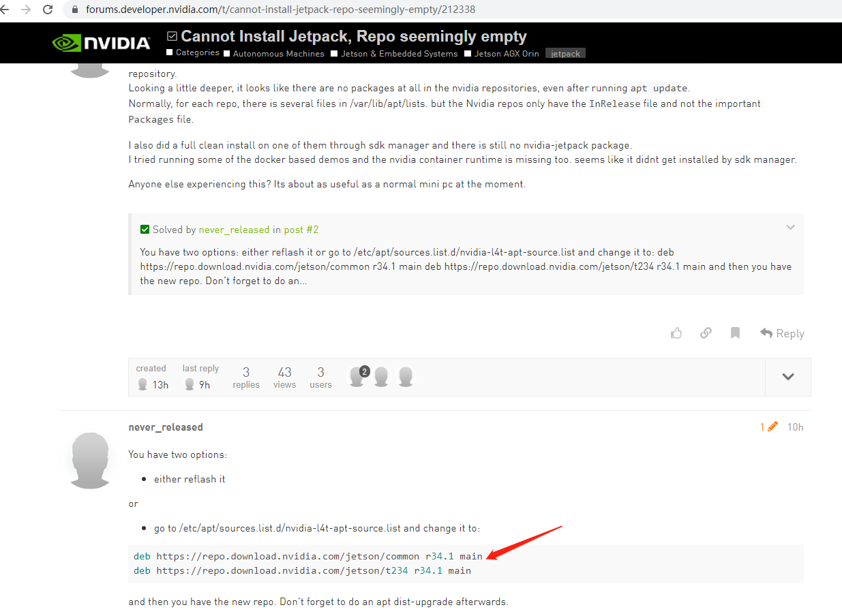
Task: Click the 'jetson/t234 r34.1 main' code line
Action: [x=302, y=570]
